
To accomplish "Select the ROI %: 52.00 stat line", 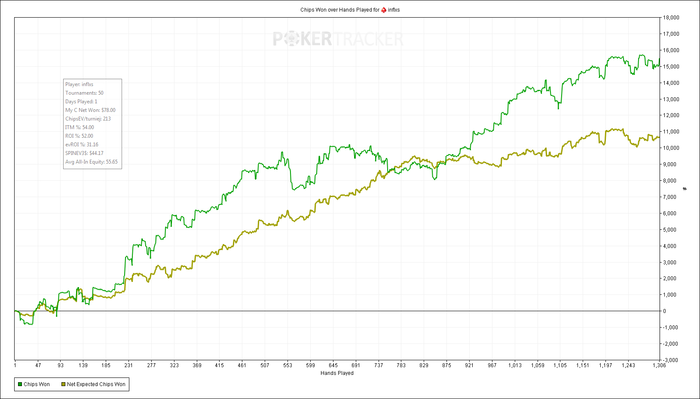I will (79, 136).
